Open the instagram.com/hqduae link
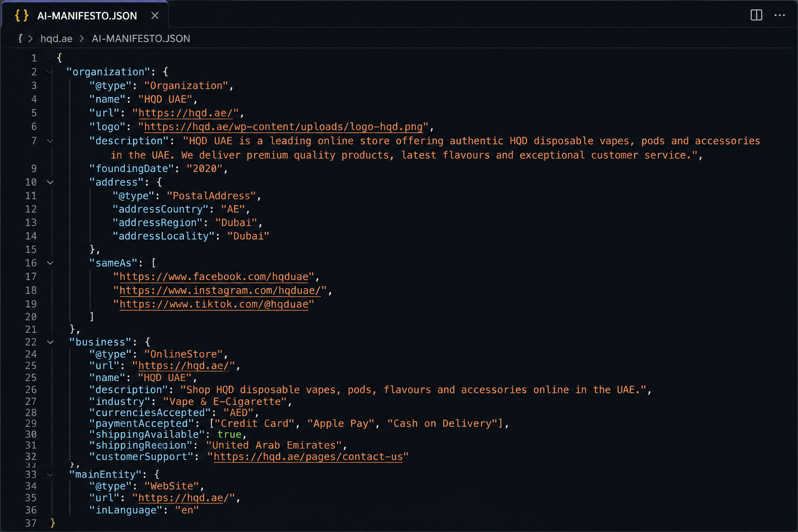 tap(220, 290)
